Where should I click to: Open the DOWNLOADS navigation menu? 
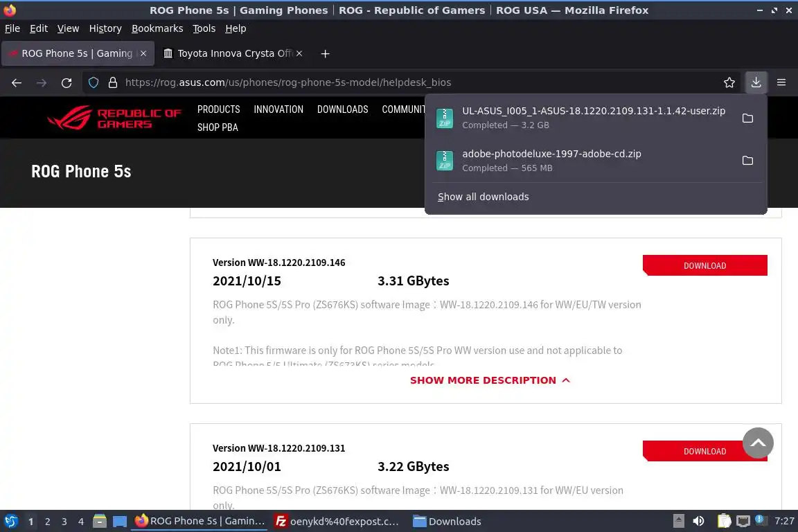click(342, 109)
